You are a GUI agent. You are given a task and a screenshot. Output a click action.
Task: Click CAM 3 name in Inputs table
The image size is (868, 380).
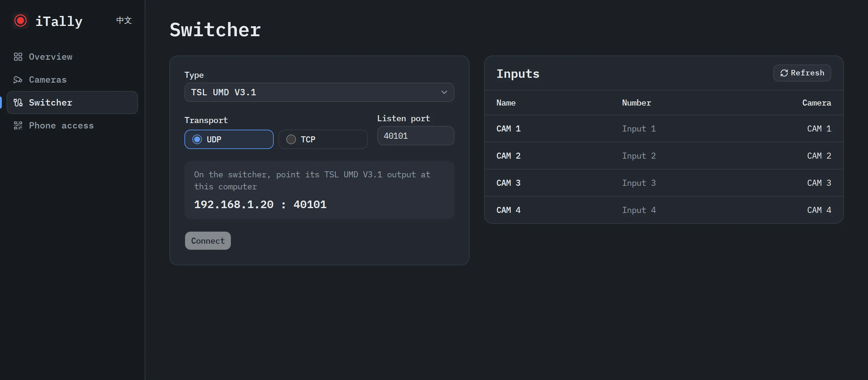tap(508, 183)
